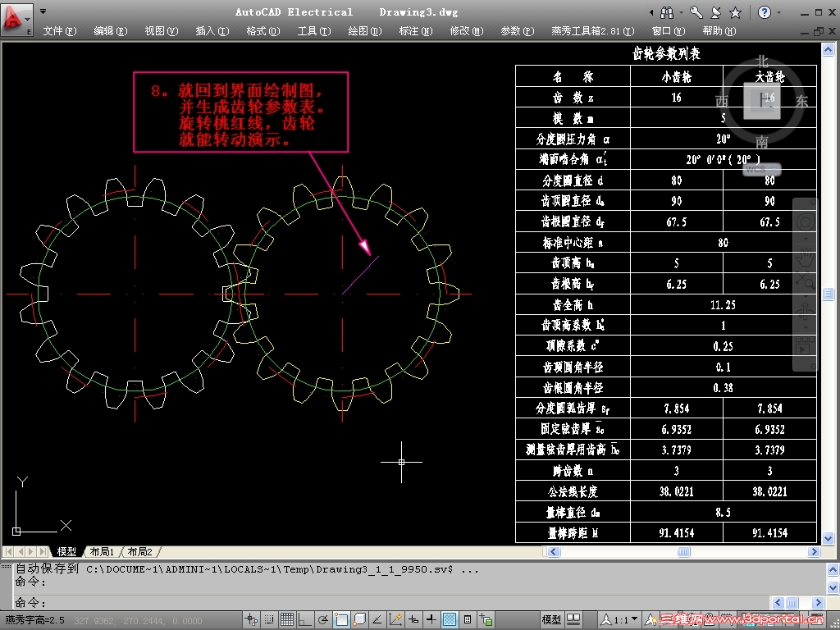This screenshot has width=840, height=630.
Task: Open the 燕秀工具箱2.81(Y) menu
Action: point(592,31)
